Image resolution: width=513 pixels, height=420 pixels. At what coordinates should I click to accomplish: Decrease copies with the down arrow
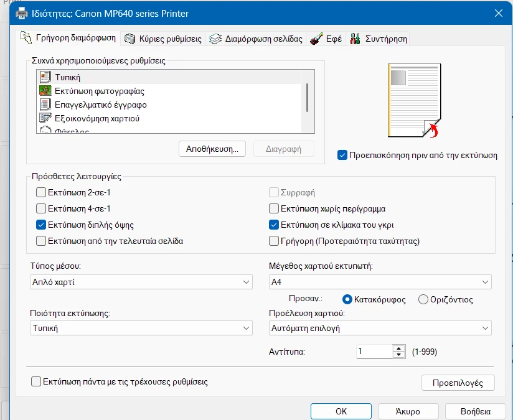399,355
